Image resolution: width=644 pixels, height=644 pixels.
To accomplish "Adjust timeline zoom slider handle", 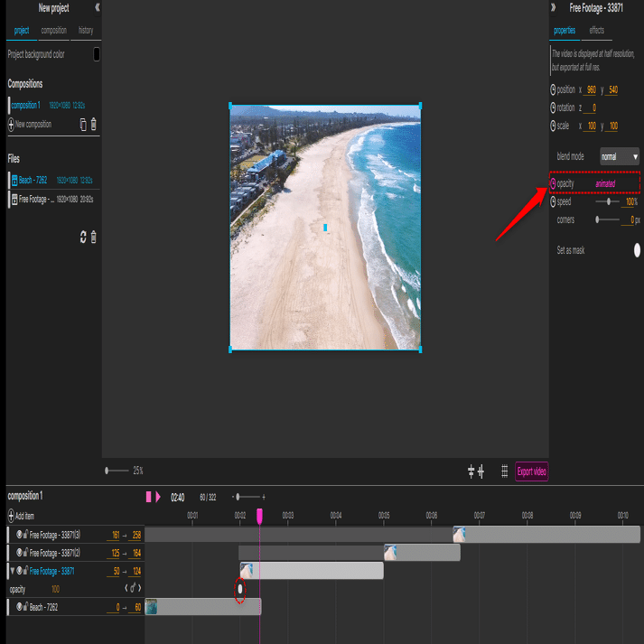I will 238,497.
